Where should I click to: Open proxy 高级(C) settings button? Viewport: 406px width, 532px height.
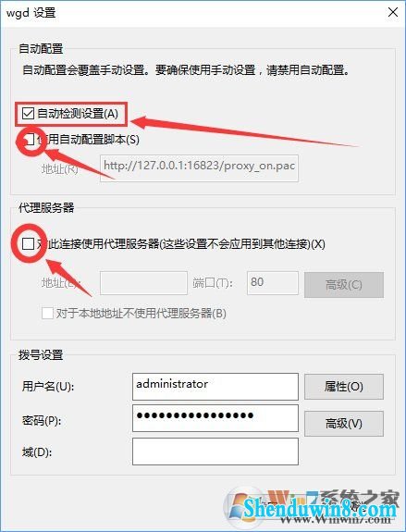344,285
